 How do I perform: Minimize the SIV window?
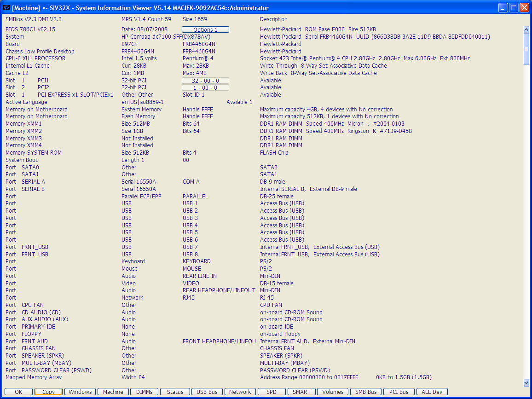pos(503,7)
